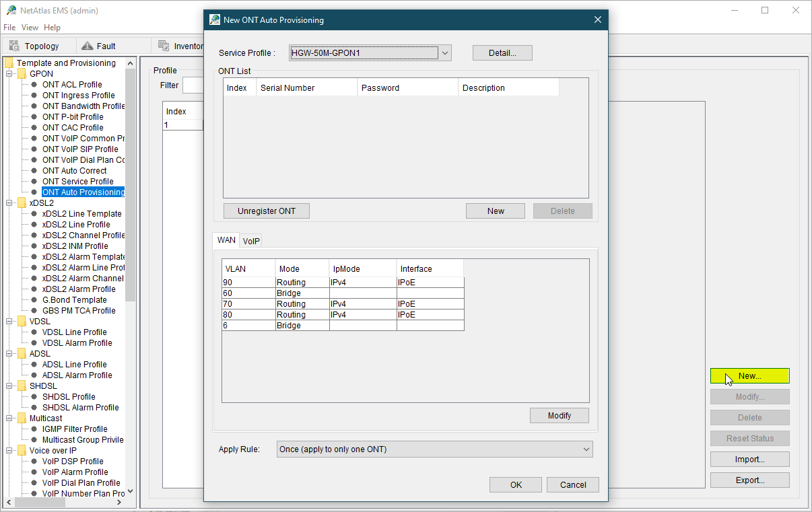Viewport: 812px width, 512px height.
Task: Click the Inventory tab icon
Action: coord(163,46)
